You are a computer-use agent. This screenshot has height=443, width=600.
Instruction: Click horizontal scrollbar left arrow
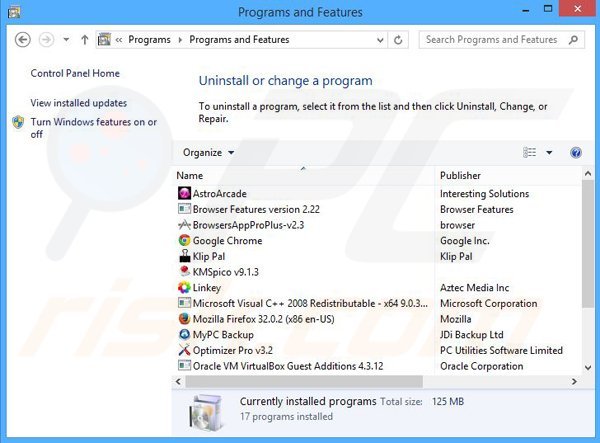[x=178, y=381]
